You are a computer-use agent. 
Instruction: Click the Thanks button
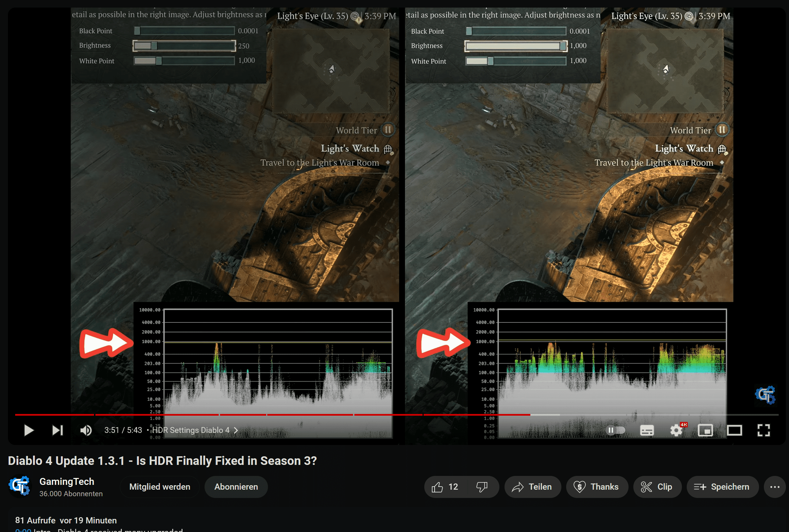pos(597,487)
